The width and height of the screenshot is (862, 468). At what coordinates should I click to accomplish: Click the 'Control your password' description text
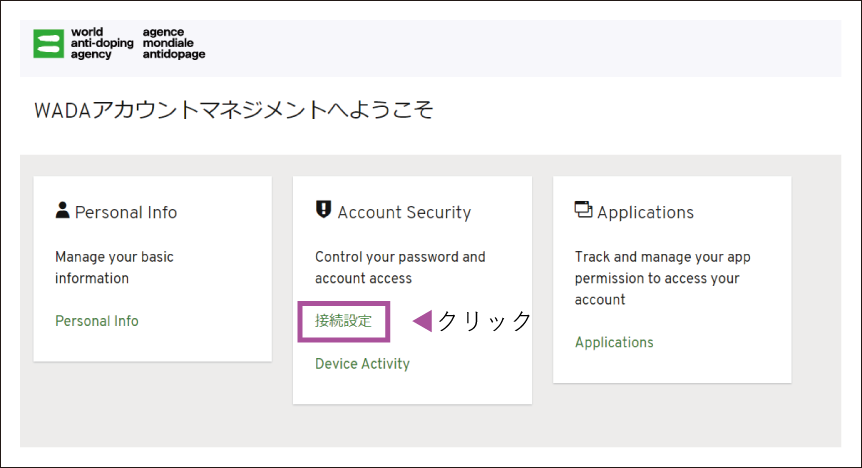tap(400, 267)
